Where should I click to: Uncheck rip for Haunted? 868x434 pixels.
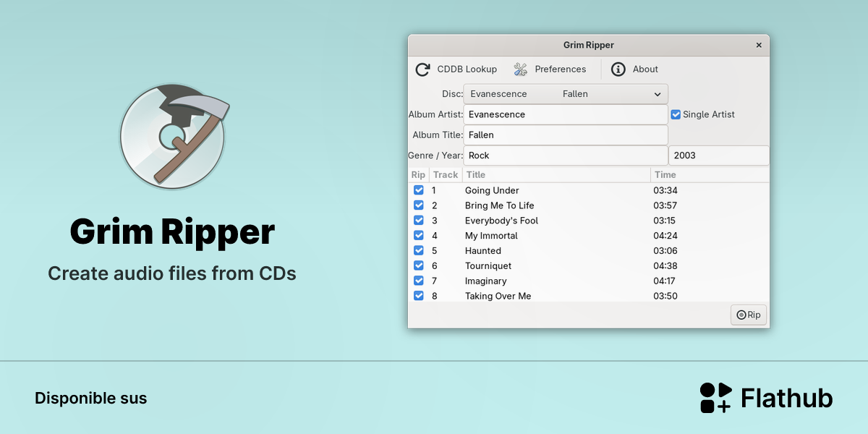419,251
